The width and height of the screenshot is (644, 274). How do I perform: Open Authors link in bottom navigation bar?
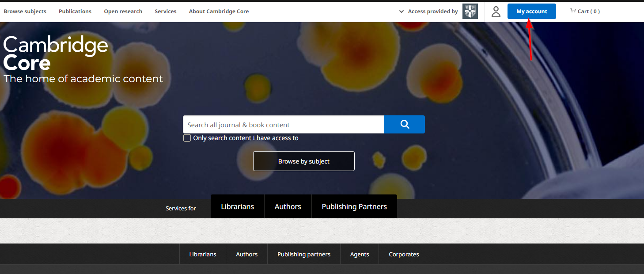click(x=247, y=254)
